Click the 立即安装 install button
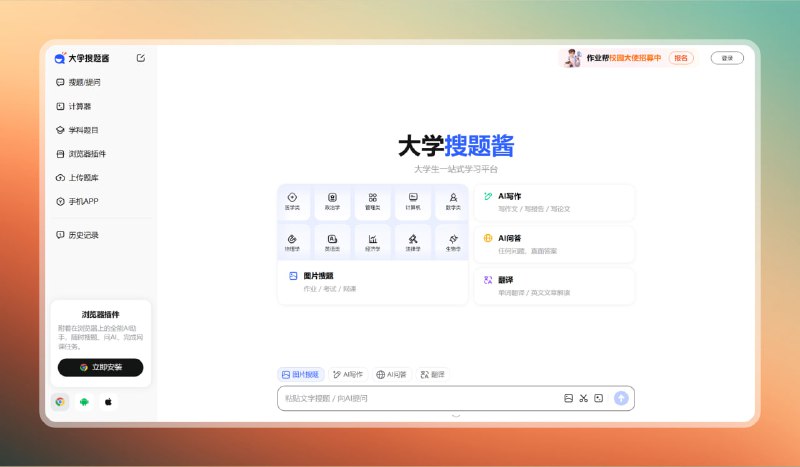The image size is (800, 467). click(x=101, y=367)
